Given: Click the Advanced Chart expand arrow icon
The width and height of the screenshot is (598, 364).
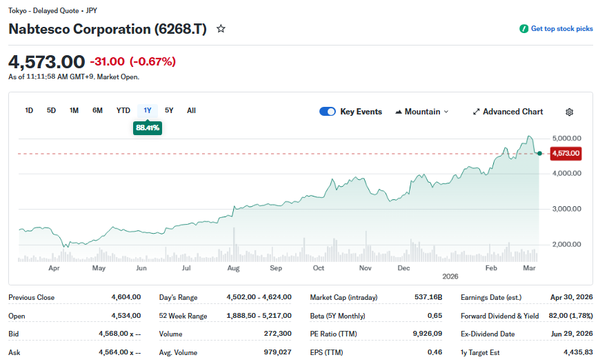Looking at the screenshot, I should 477,112.
